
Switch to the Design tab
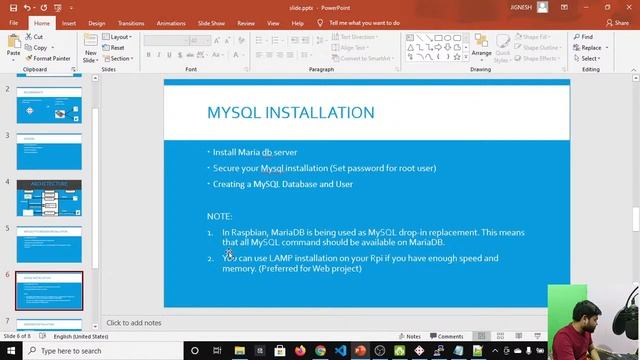coord(97,23)
